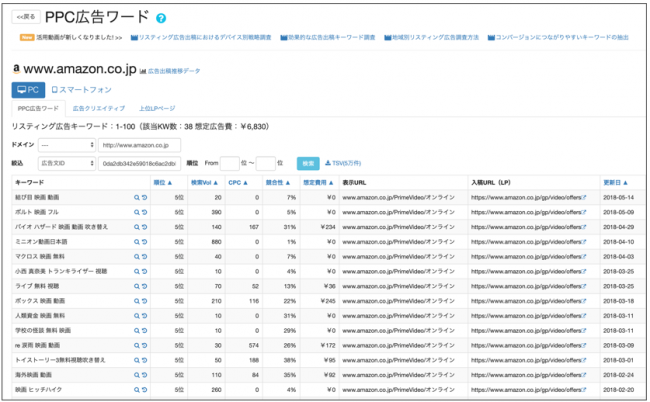
Task: Open the ad placement trend data link
Action: [170, 71]
